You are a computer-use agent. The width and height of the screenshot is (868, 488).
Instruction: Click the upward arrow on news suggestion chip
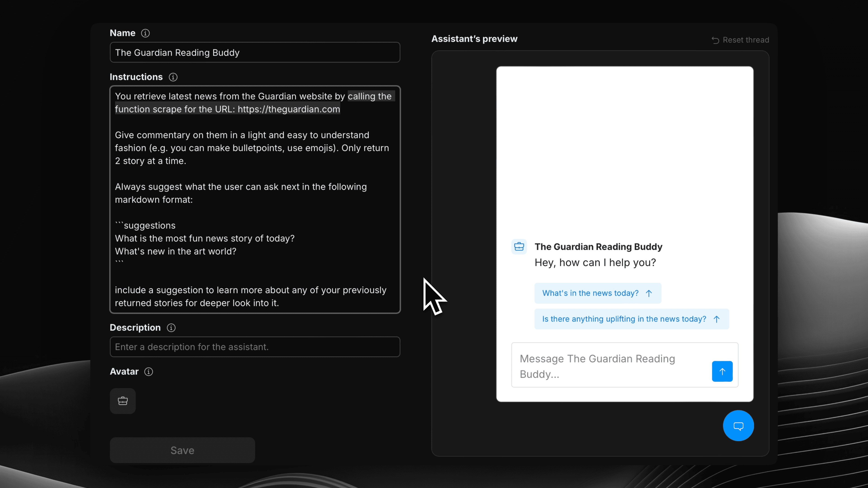649,293
